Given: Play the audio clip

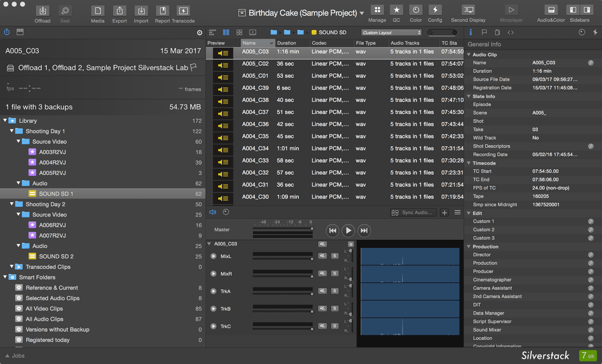Looking at the screenshot, I should [348, 230].
